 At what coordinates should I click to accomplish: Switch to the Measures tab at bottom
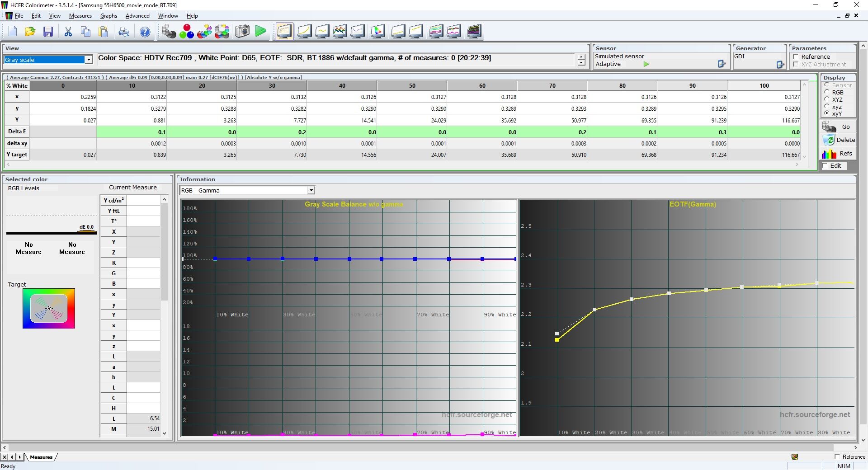tap(41, 457)
